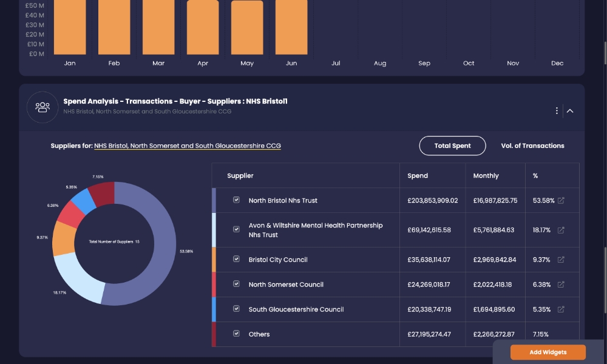Toggle the Others supplier checkbox
The width and height of the screenshot is (607, 364).
237,334
